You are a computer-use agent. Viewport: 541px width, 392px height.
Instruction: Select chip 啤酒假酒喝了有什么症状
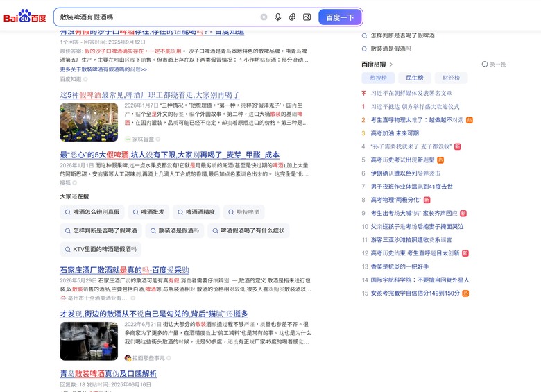point(248,230)
